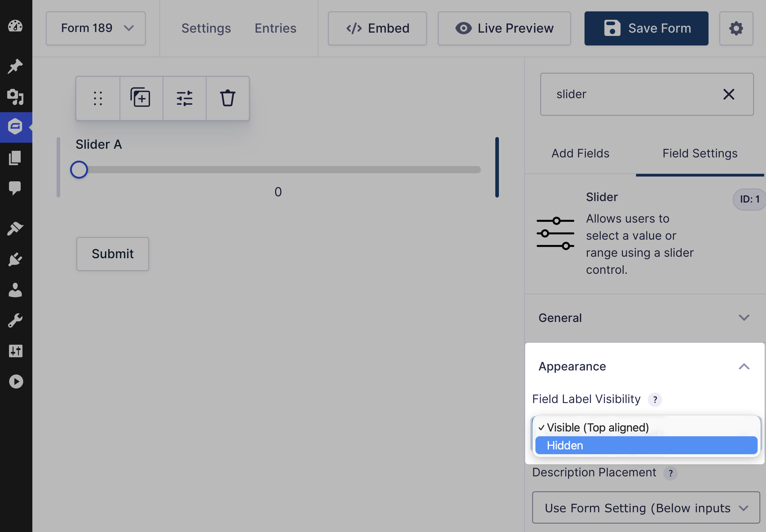The image size is (766, 532).
Task: Clear the slider search with X icon
Action: point(728,94)
